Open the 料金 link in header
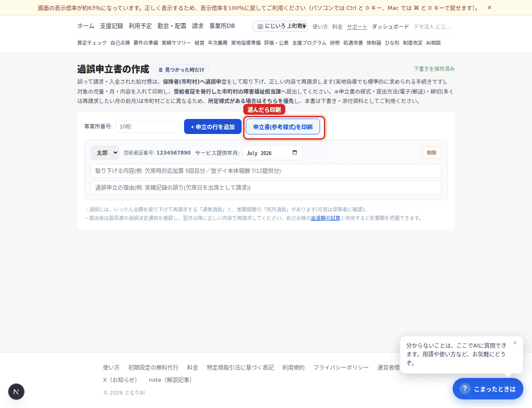This screenshot has width=532, height=408. pyautogui.click(x=337, y=27)
